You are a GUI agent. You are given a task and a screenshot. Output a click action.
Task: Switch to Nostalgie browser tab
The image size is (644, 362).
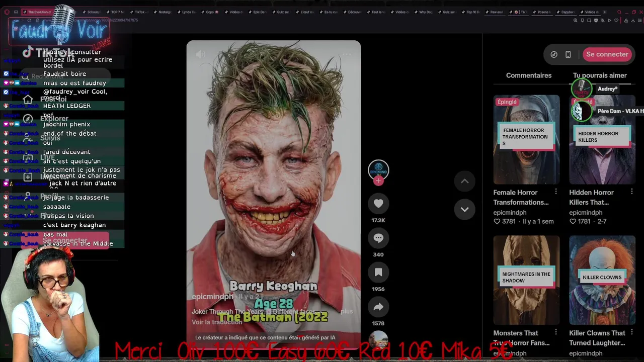pyautogui.click(x=162, y=12)
